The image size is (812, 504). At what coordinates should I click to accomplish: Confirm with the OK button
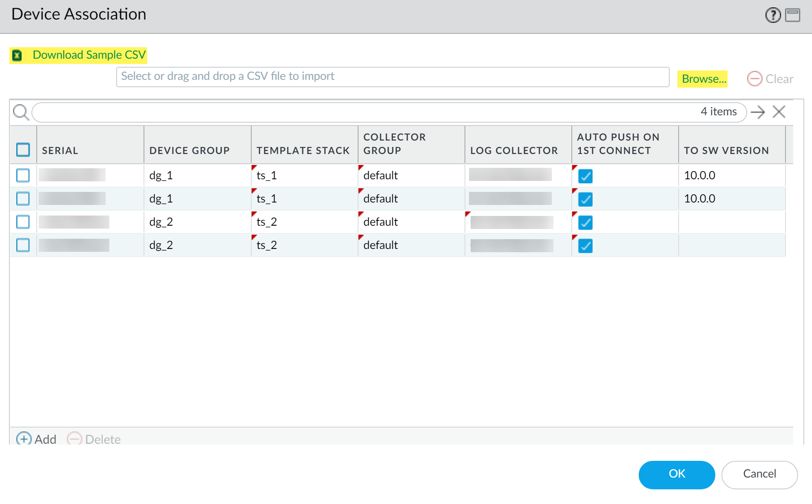click(676, 474)
